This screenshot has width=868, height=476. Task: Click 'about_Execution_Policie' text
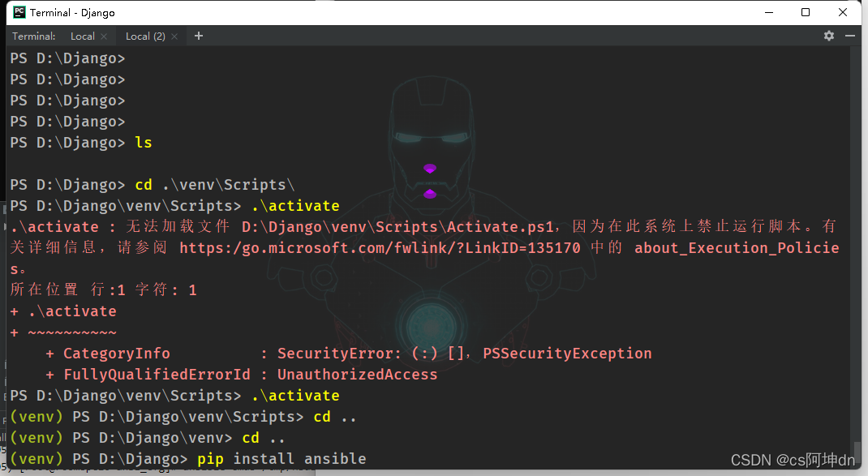(x=737, y=247)
